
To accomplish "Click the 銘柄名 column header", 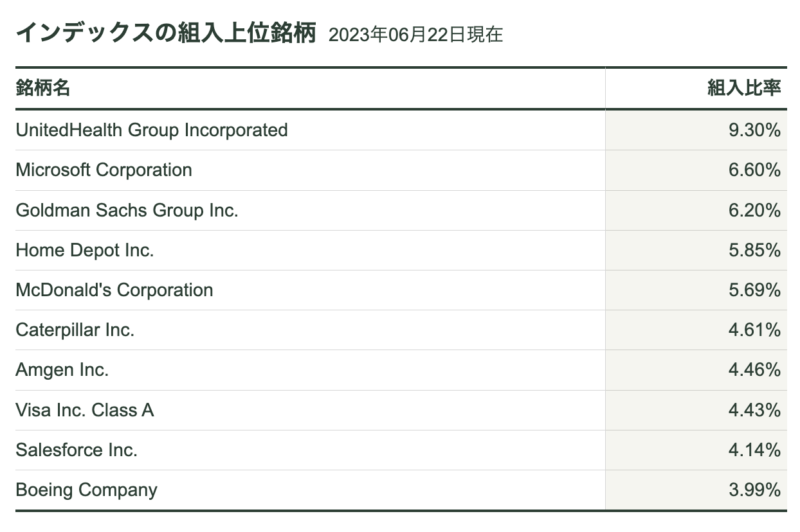I will pos(43,88).
